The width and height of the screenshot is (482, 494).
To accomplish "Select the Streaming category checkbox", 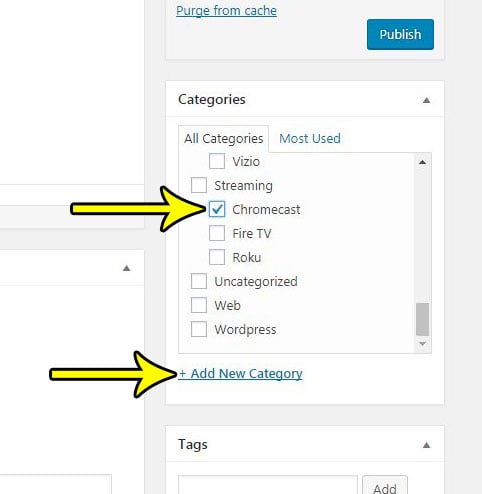I will tap(199, 185).
